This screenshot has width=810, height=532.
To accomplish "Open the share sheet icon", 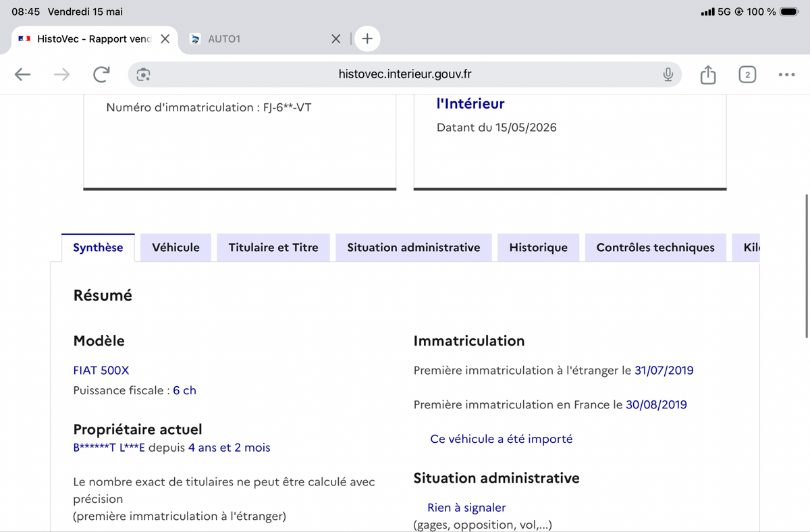I will pos(707,74).
